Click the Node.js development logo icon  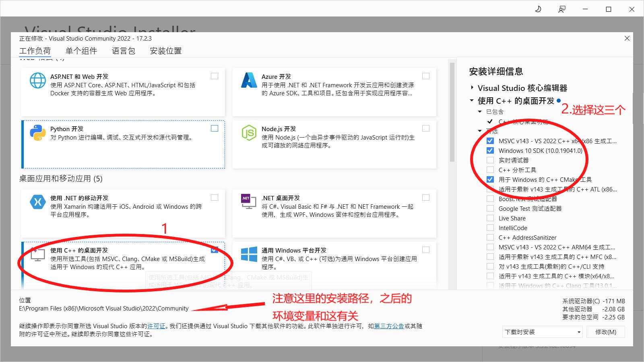coord(249,133)
